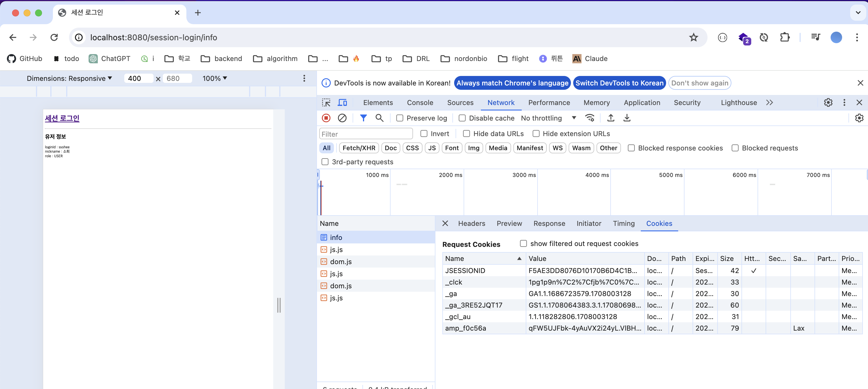Screen dimensions: 868x389
Task: Activate inspect element picker
Action: tap(326, 102)
